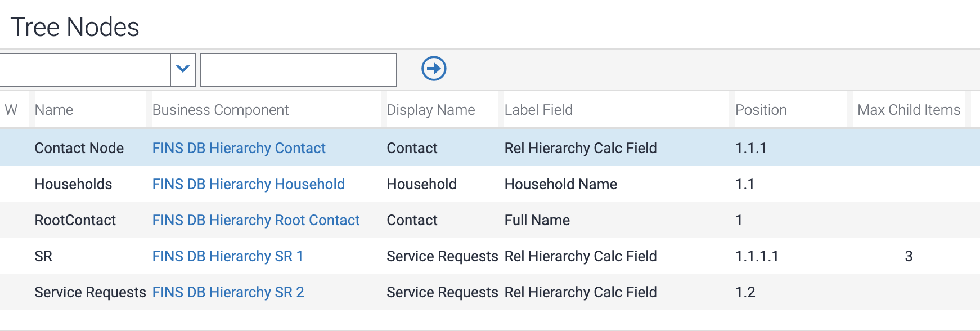Click the Display Name column header
980x331 pixels.
(x=430, y=110)
